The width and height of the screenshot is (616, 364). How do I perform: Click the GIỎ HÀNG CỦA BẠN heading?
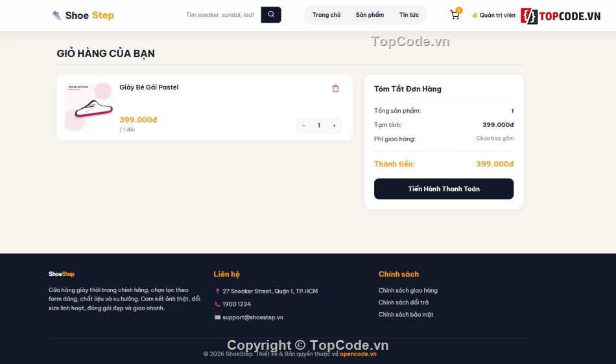pos(106,53)
